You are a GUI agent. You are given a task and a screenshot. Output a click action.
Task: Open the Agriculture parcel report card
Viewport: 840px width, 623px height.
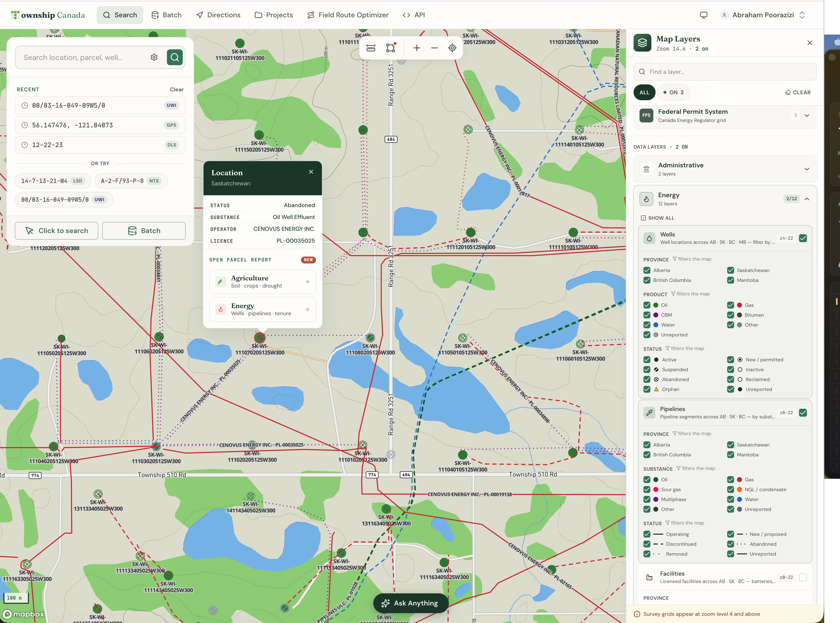tap(262, 282)
